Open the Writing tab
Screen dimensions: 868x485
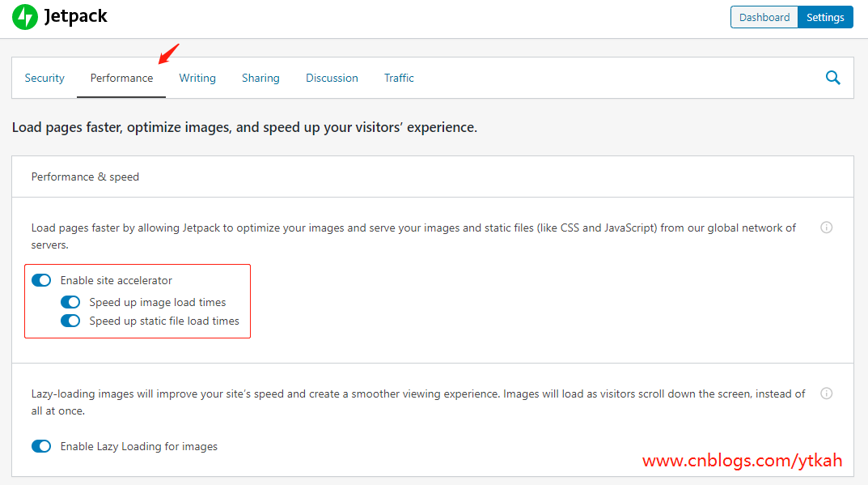coord(197,78)
